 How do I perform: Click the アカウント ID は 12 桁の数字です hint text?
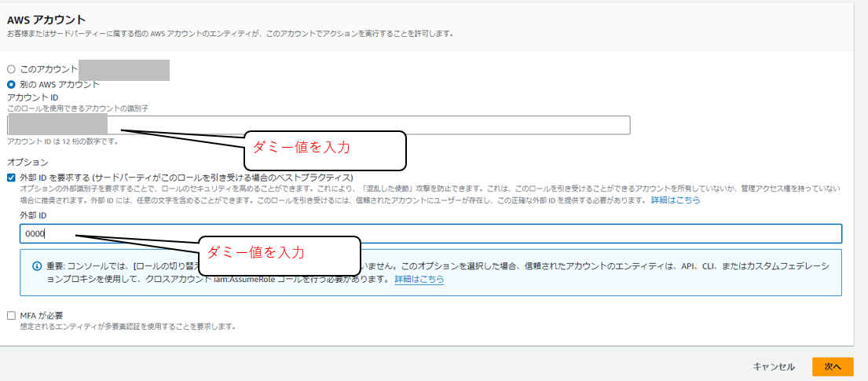pos(63,141)
